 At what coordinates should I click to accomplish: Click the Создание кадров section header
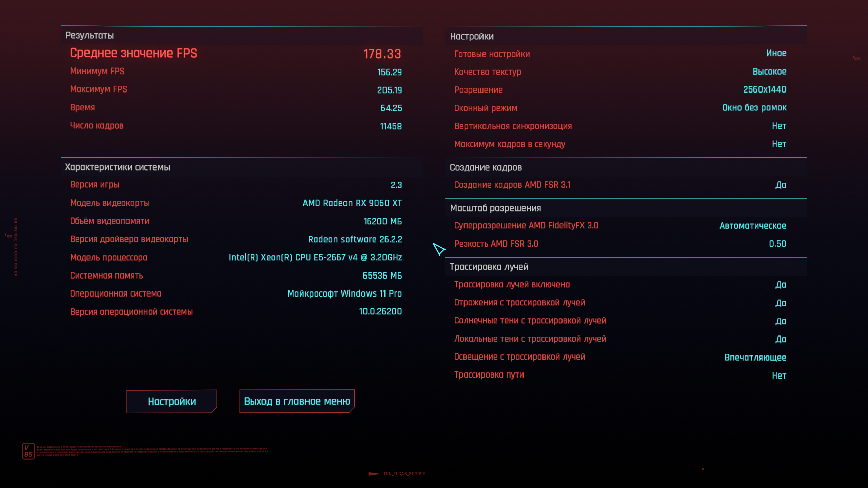(486, 168)
